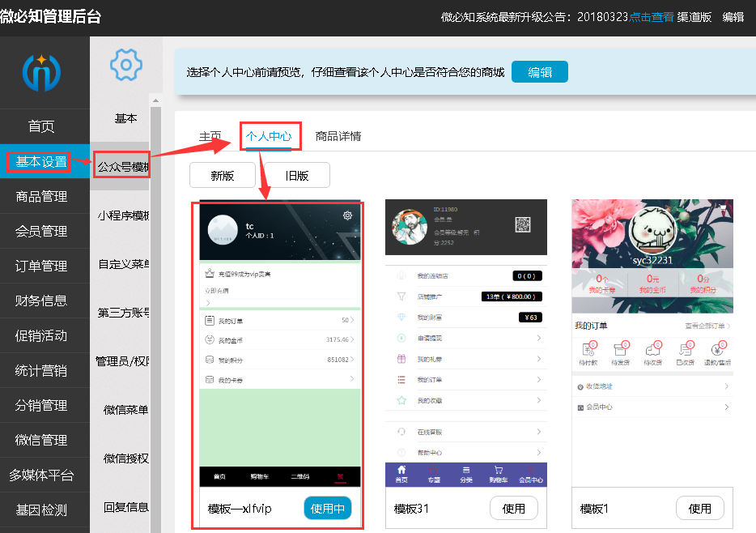Click the 我的礼券 gift icon in 模板31
Screen dimensions: 756x533
pos(400,359)
